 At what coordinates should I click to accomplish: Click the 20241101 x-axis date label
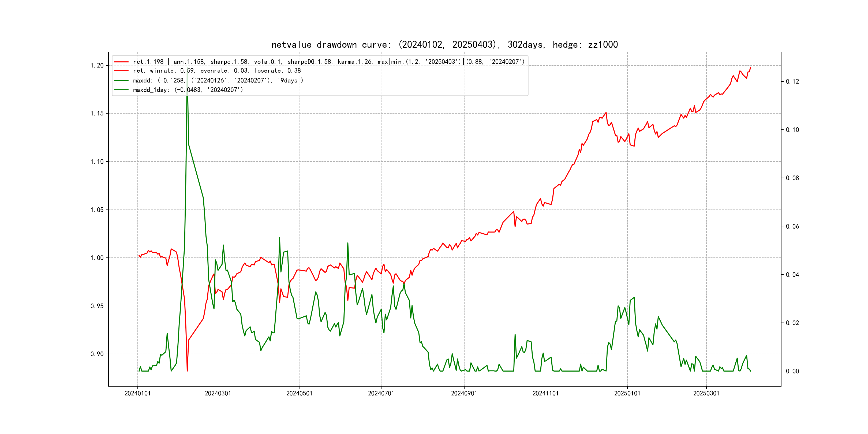click(x=545, y=394)
